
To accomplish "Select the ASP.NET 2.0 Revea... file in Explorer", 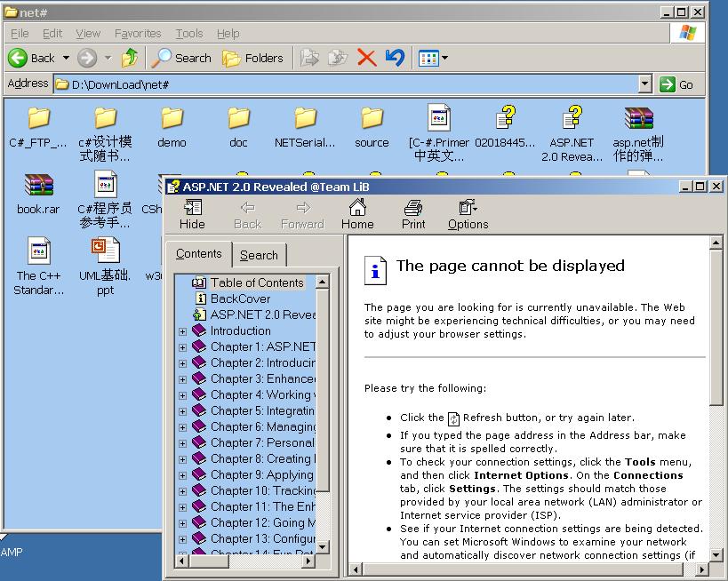I will point(572,132).
